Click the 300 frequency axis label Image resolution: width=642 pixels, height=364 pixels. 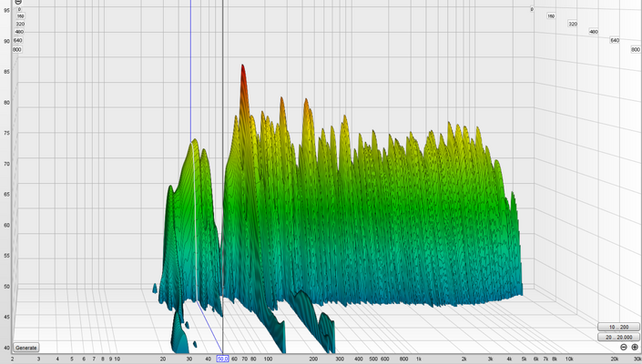click(x=340, y=359)
